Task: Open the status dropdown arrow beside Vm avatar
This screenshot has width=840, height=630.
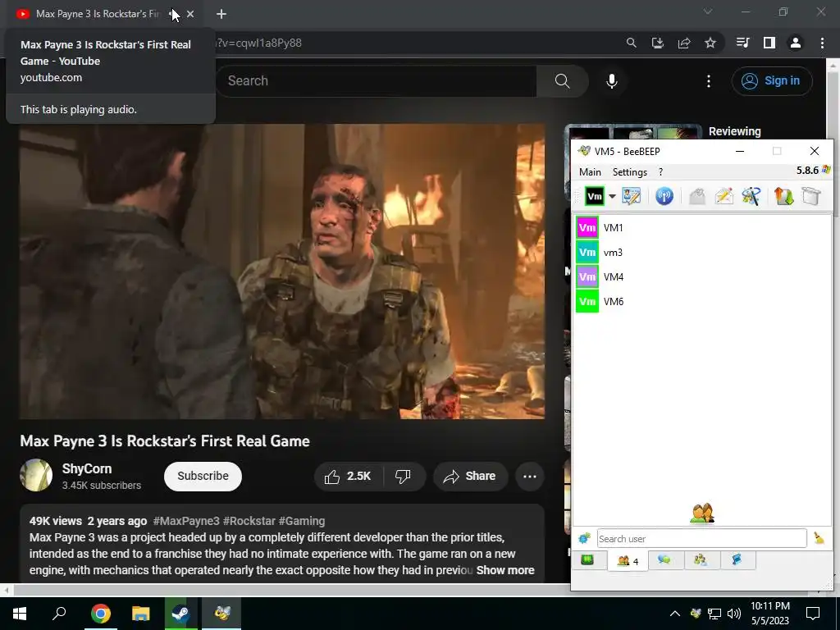Action: point(612,197)
